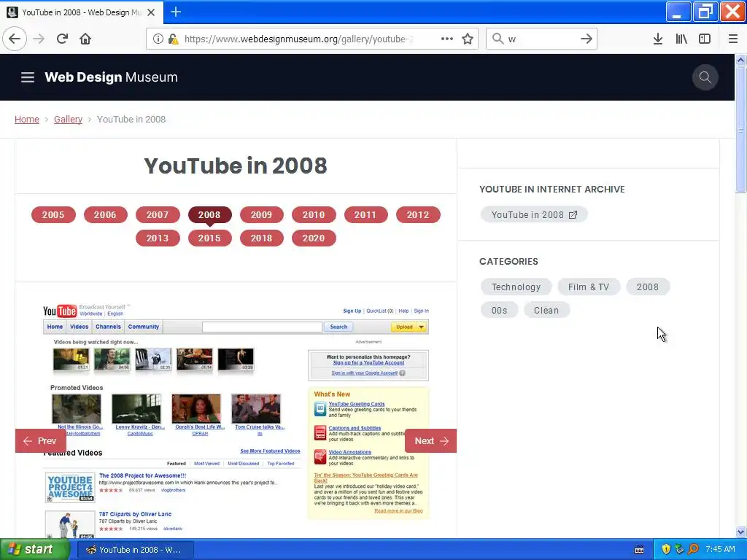This screenshot has width=747, height=560.
Task: Toggle the sidebar view icon
Action: (705, 39)
